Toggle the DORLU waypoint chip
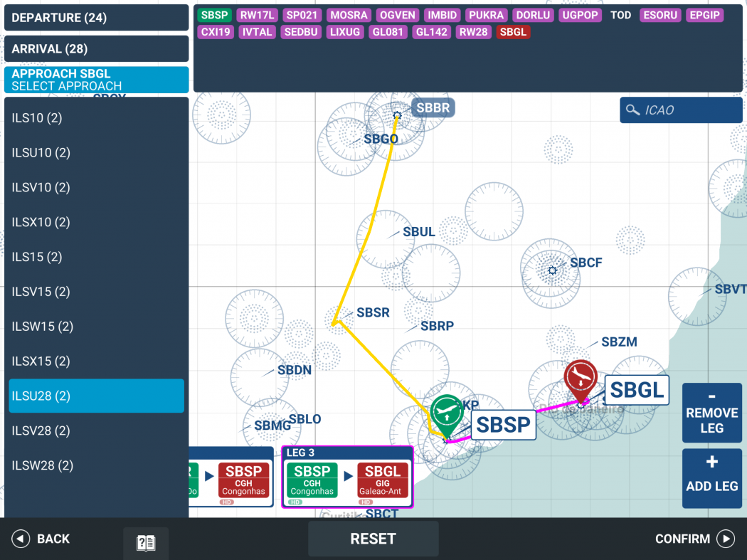The image size is (747, 560). 533,15
